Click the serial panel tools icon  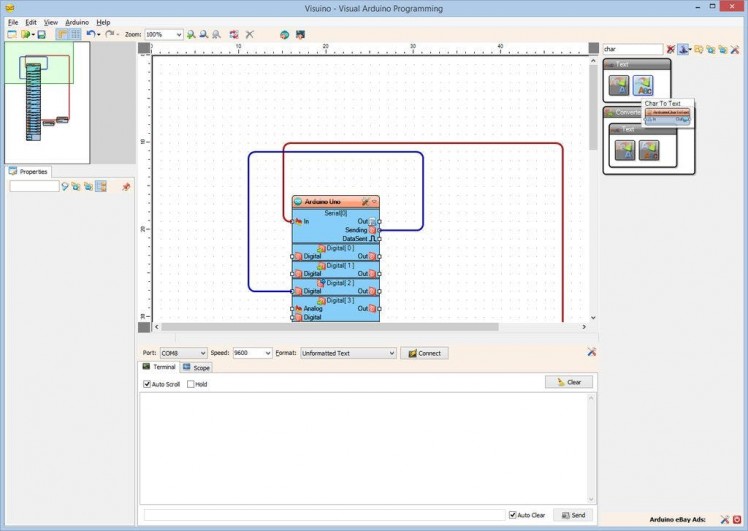[x=592, y=352]
